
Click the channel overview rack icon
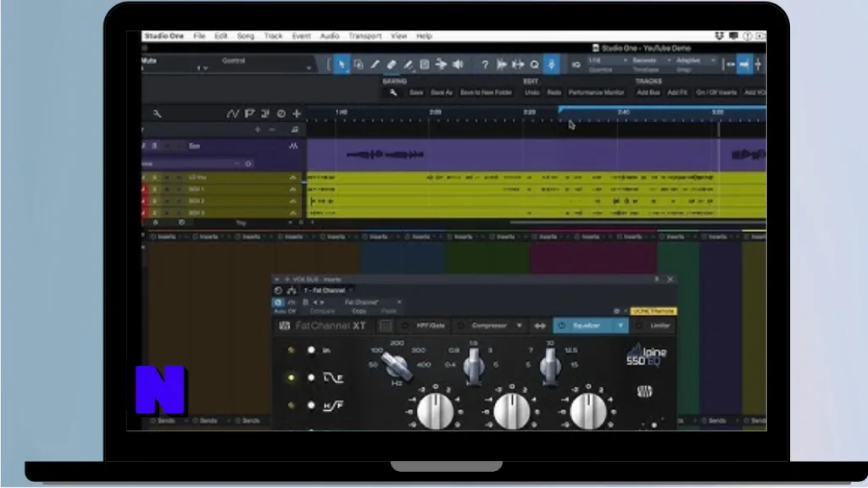pos(386,325)
